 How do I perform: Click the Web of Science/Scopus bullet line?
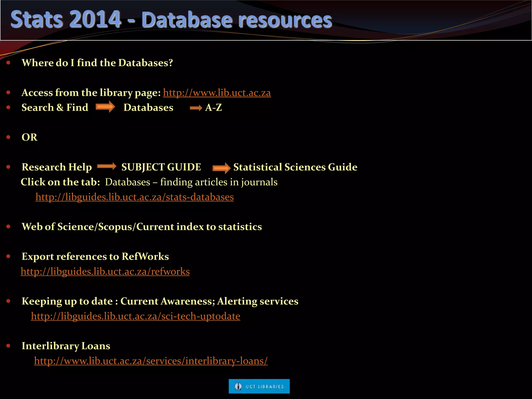coord(142,227)
